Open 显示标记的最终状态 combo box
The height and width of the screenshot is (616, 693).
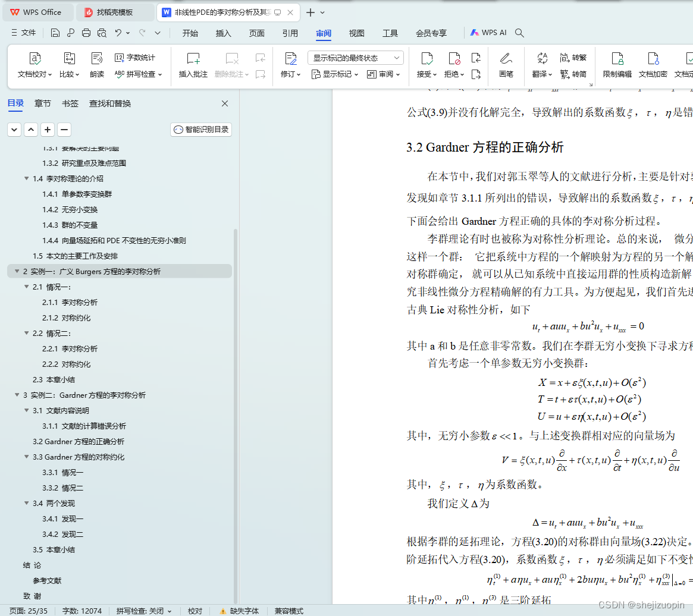click(x=355, y=58)
